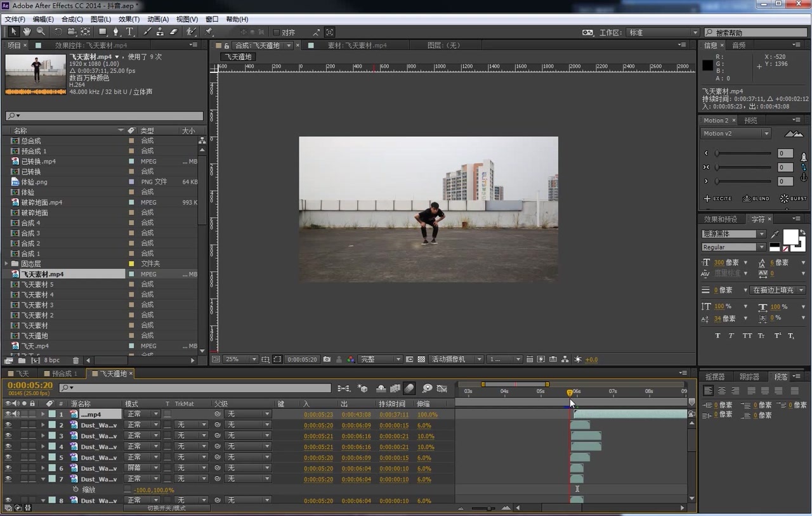This screenshot has height=516, width=812.
Task: Choose the Unified Camera tool
Action: [72, 32]
